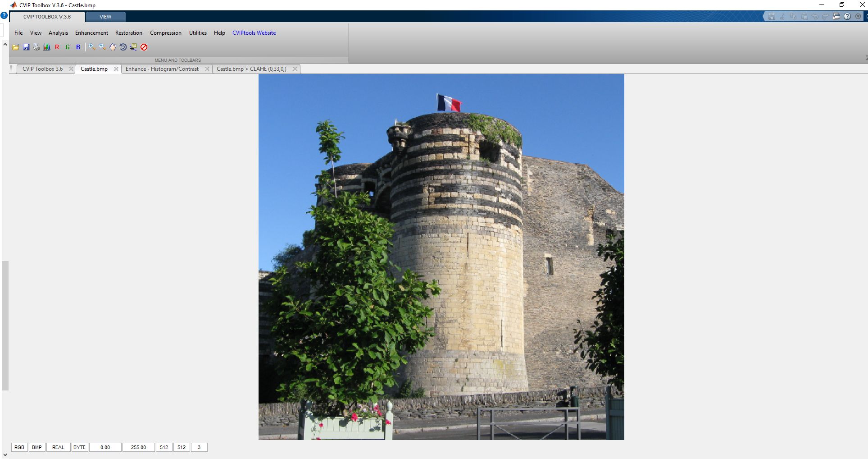Open the Enhancement menu
This screenshot has width=868, height=459.
click(91, 33)
